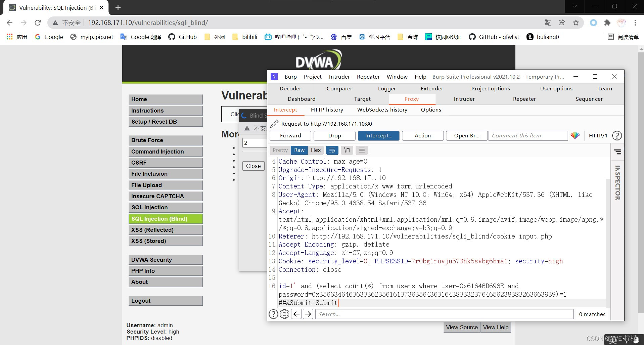Screen dimensions: 644x345
Task: Click the Close button in popup window
Action: pyautogui.click(x=253, y=166)
